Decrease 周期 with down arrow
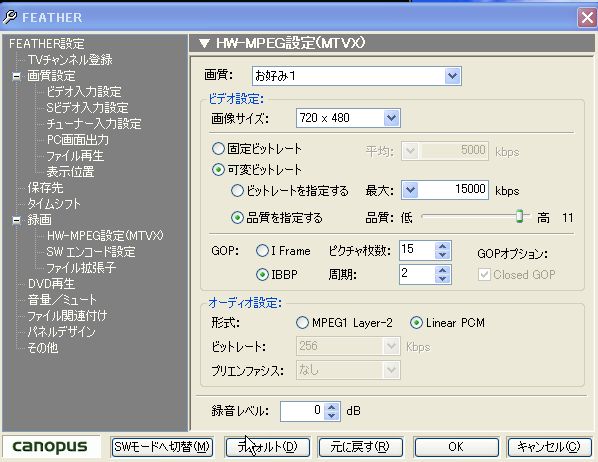598x462 pixels. point(442,279)
